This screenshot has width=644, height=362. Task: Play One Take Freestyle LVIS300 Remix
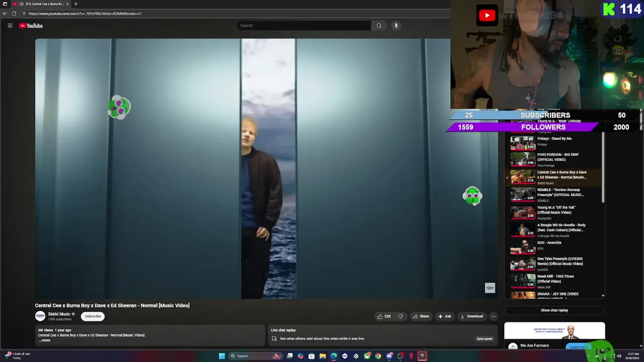553,263
